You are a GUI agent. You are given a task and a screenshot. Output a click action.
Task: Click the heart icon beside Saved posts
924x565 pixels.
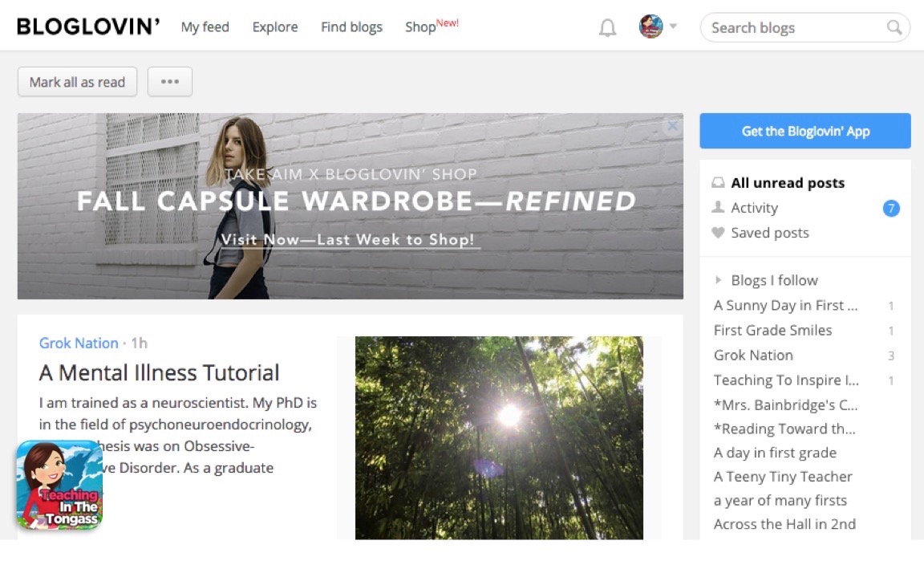click(x=718, y=233)
